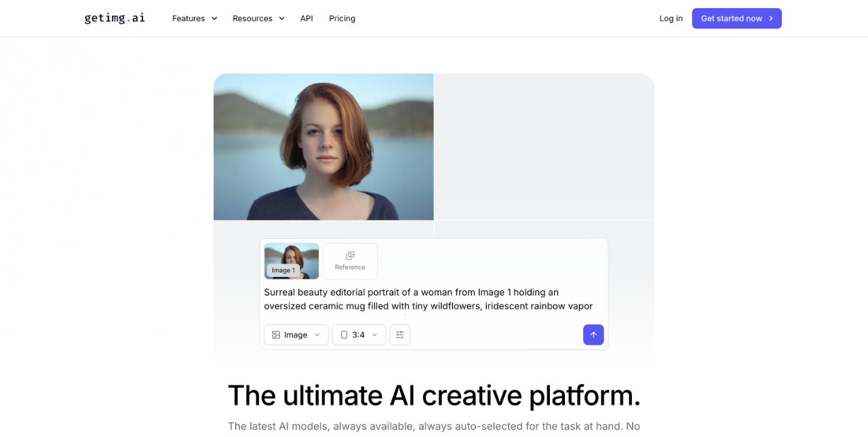Click the portrait frame icon beside 3:4
This screenshot has width=868, height=437.
point(343,335)
